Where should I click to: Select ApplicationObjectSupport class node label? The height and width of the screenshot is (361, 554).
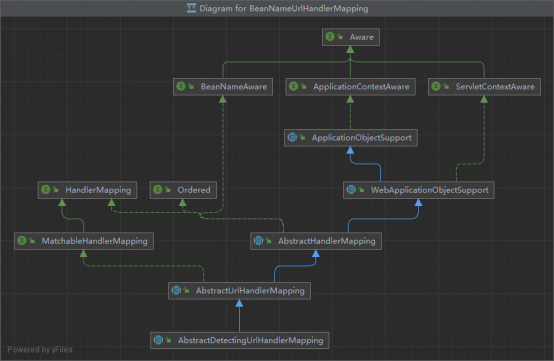[361, 138]
